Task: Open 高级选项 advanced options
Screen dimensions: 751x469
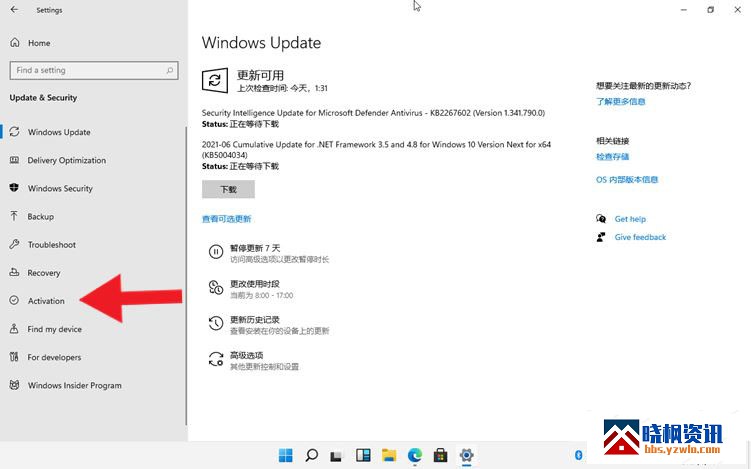Action: pyautogui.click(x=247, y=355)
